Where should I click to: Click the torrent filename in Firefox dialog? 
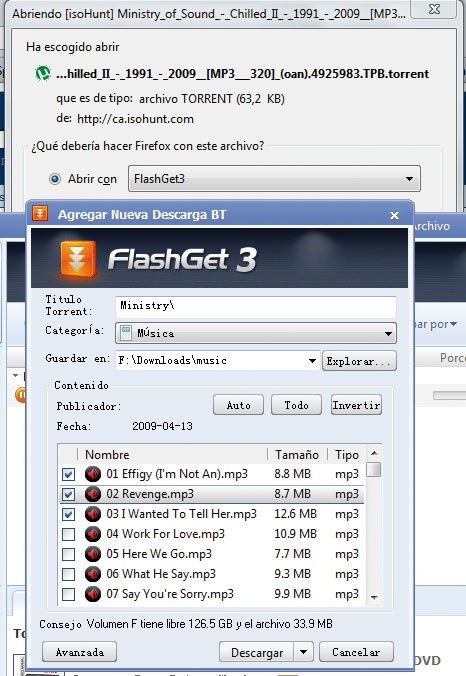click(x=242, y=74)
